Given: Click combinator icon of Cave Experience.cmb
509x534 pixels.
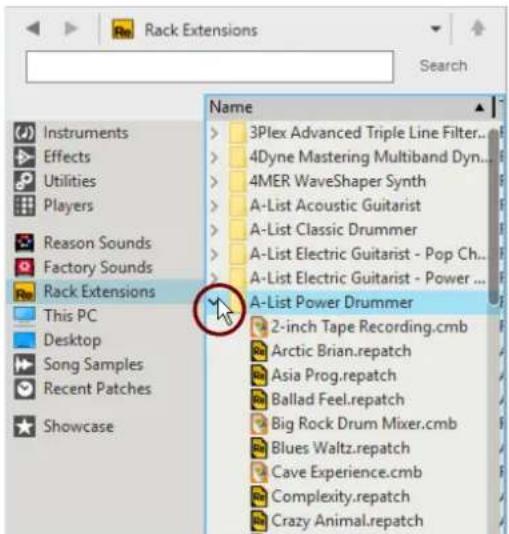Looking at the screenshot, I should tap(259, 473).
